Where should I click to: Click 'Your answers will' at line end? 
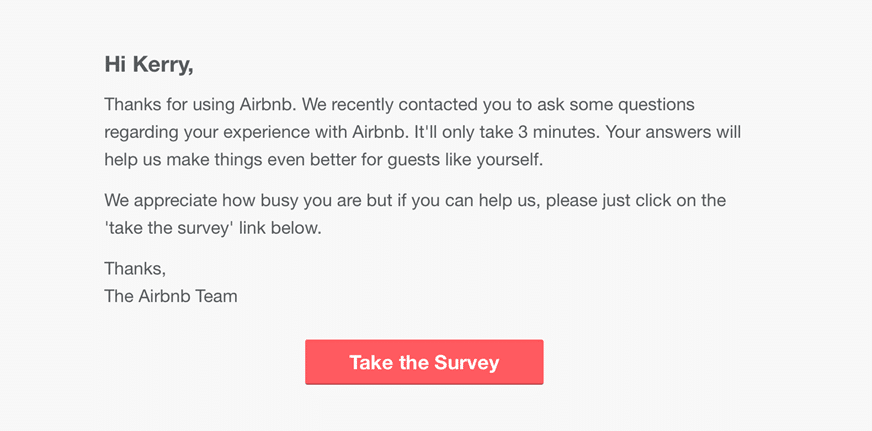pyautogui.click(x=681, y=131)
